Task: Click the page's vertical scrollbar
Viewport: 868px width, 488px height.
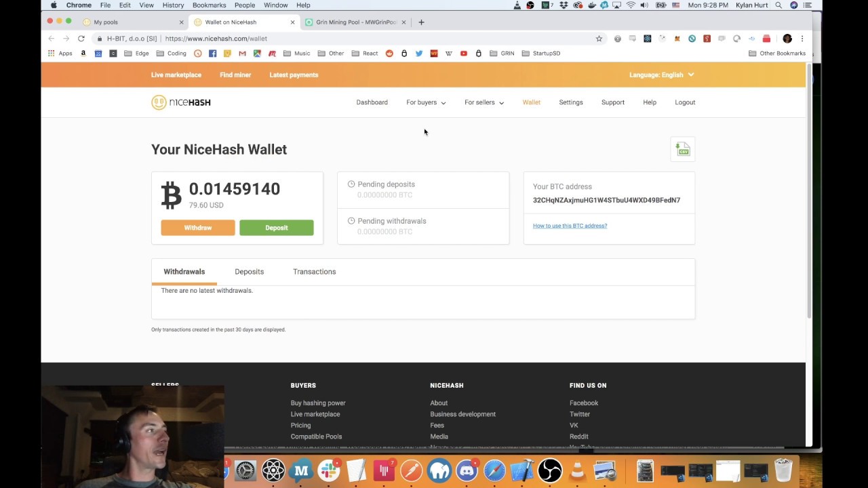Action: click(x=808, y=190)
